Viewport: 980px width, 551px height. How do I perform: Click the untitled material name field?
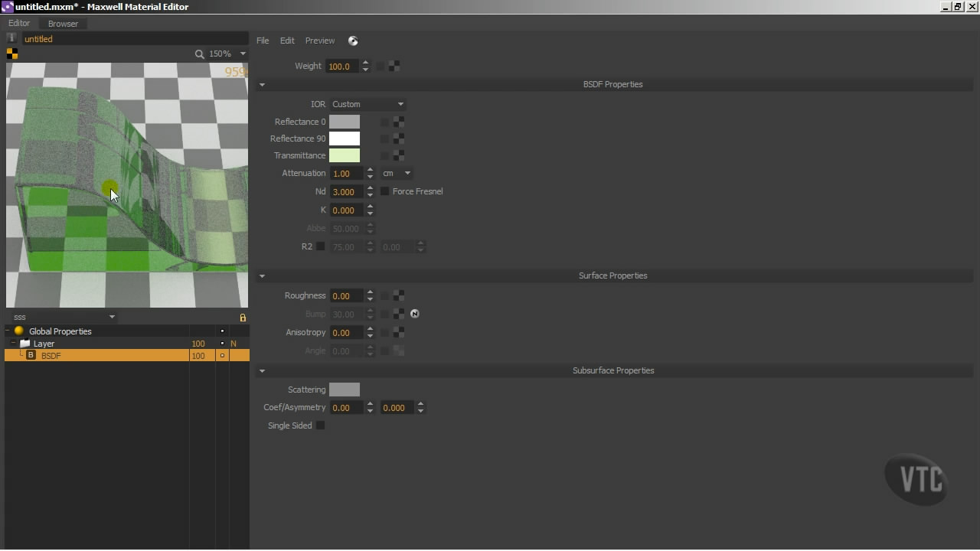(x=135, y=39)
